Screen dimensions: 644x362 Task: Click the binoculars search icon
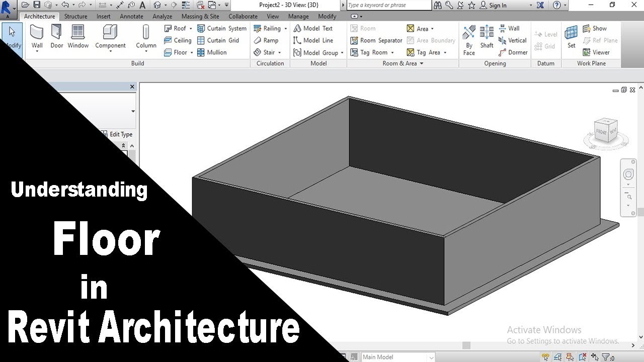[x=438, y=5]
